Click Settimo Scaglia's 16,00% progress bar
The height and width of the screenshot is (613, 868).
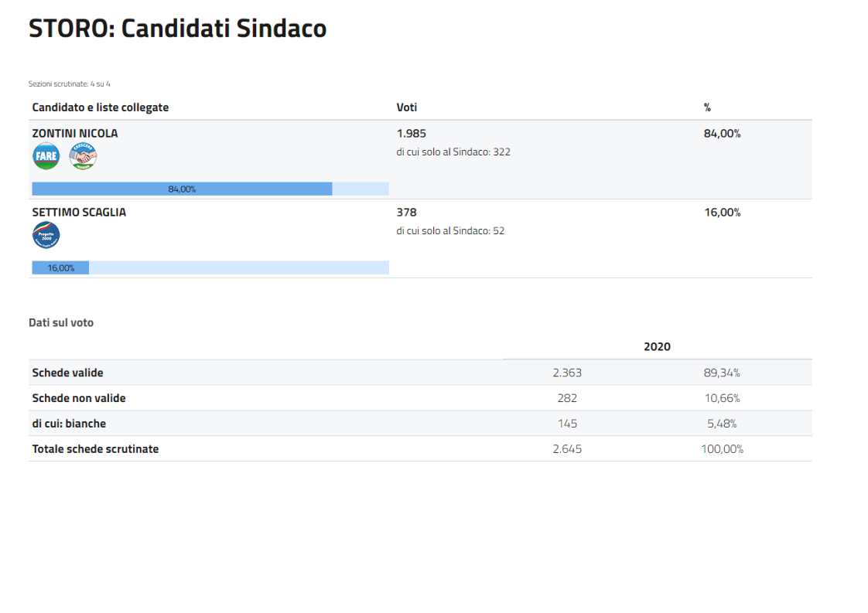click(x=61, y=267)
